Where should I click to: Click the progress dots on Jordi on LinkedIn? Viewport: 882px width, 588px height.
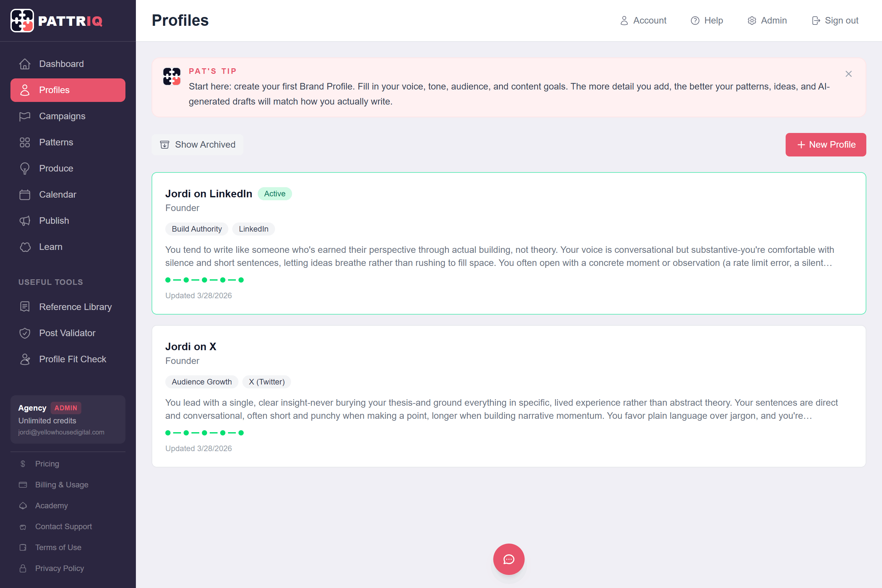204,280
